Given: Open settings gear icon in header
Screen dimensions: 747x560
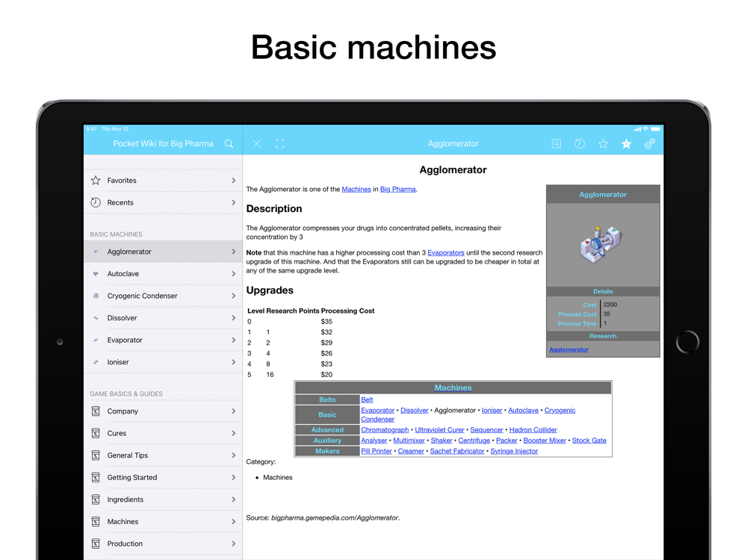Looking at the screenshot, I should [650, 144].
